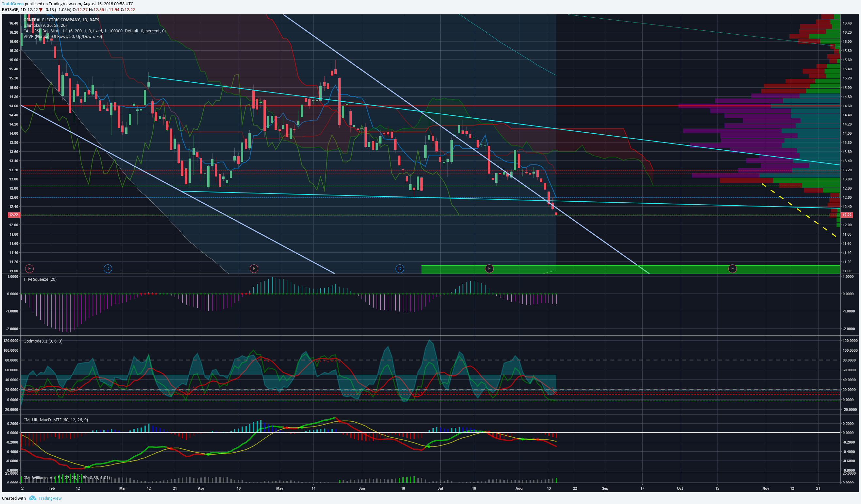Click the Nov label on time axis
Viewport: 861px width, 504px height.
pos(766,488)
